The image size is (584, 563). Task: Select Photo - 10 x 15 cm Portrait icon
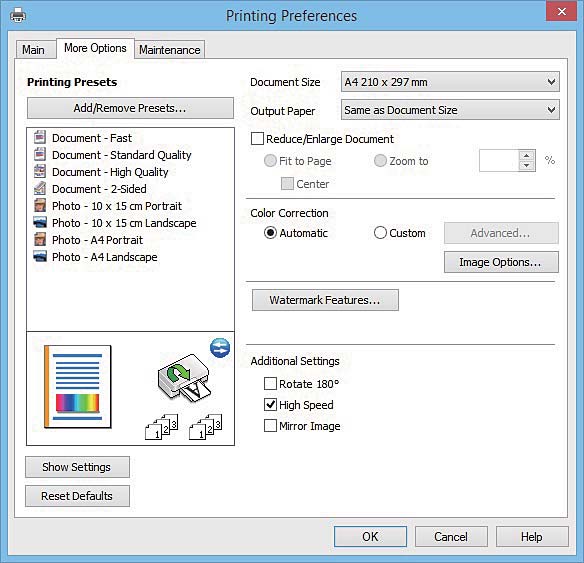[40, 206]
